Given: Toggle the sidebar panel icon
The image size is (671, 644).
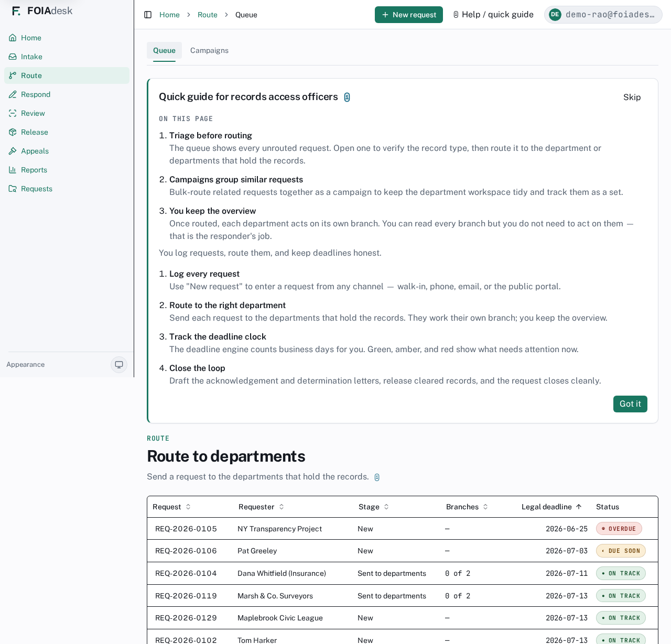Looking at the screenshot, I should 148,15.
